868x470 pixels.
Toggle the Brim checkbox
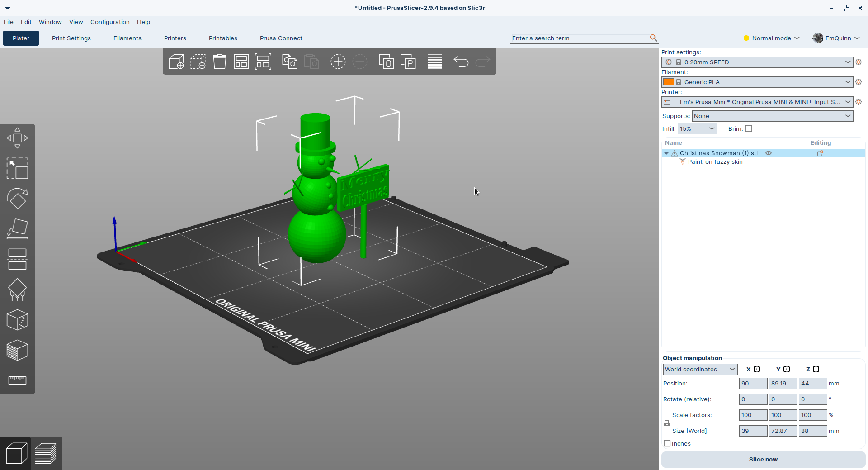[749, 128]
